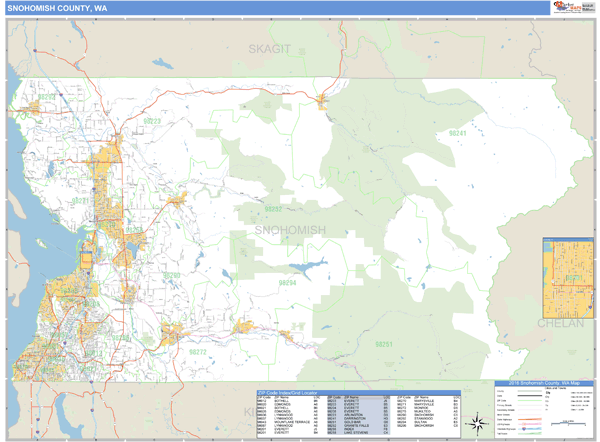Select ZIP code label 98223
Image resolution: width=600 pixels, height=442 pixels.
coord(152,121)
